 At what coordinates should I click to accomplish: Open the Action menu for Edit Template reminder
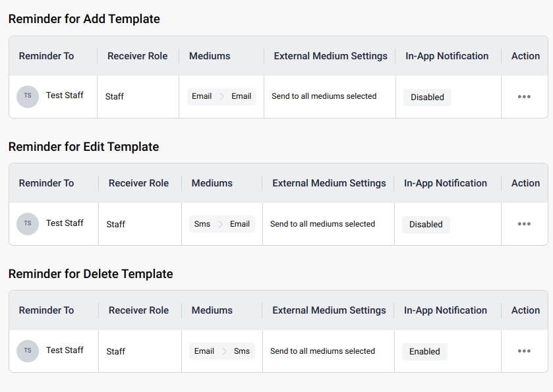tap(524, 224)
